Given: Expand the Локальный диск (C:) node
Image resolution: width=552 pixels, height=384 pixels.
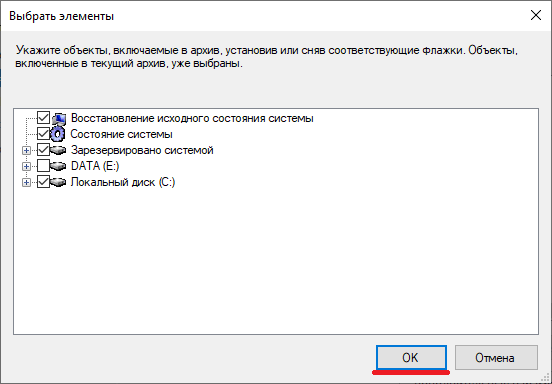Looking at the screenshot, I should pyautogui.click(x=26, y=182).
